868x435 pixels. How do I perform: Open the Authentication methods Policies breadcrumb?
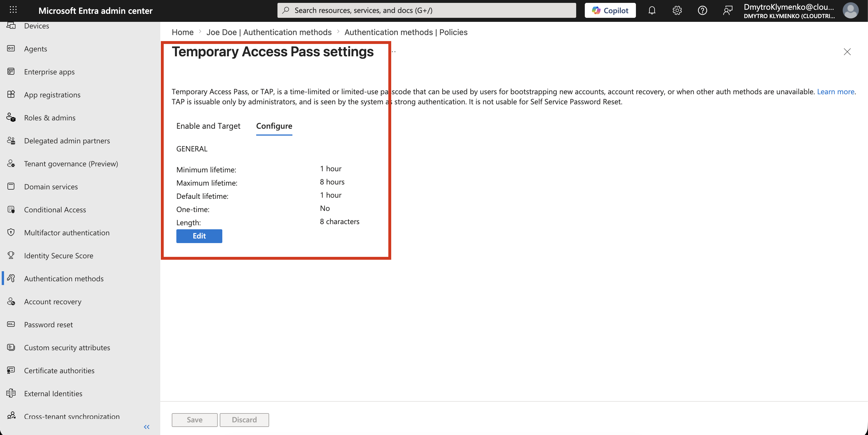(x=406, y=32)
